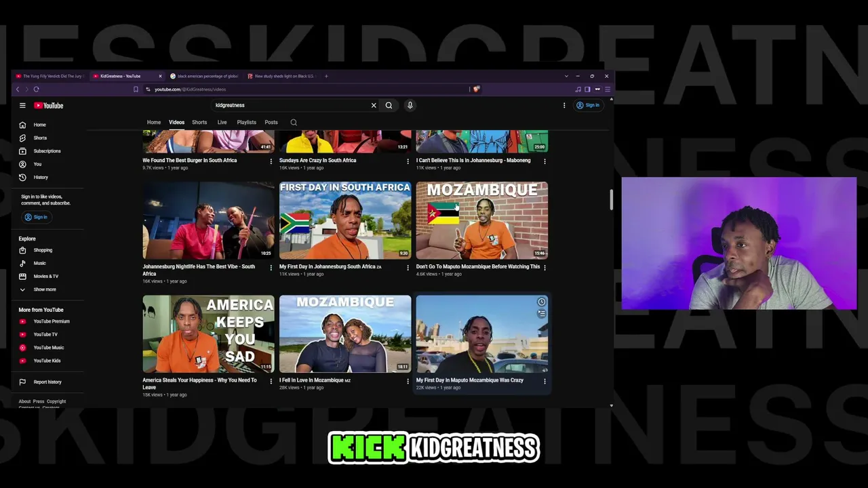Reload the page in the browser
Screen dimensions: 868x488
click(x=36, y=89)
